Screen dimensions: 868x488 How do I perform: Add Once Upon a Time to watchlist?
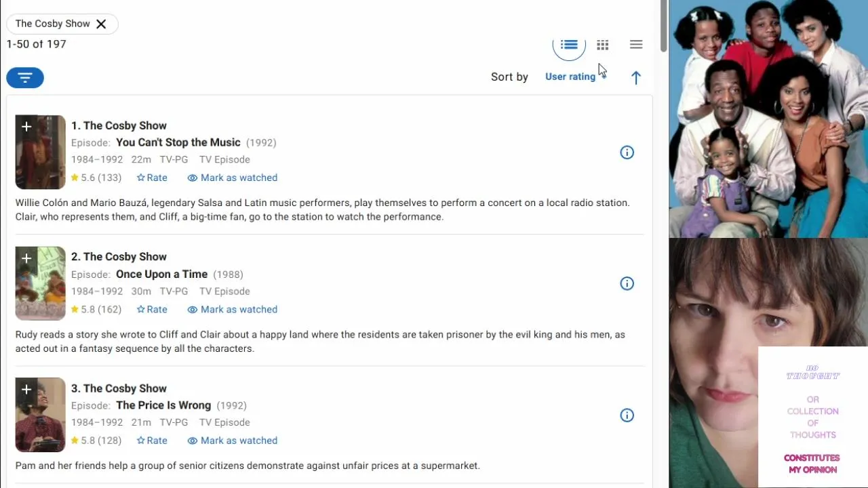[x=26, y=258]
